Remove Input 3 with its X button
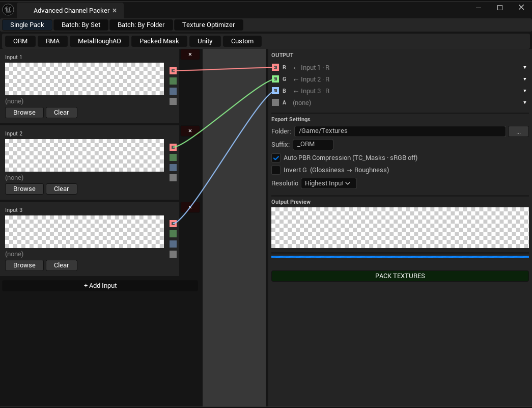Image resolution: width=532 pixels, height=408 pixels. point(190,207)
